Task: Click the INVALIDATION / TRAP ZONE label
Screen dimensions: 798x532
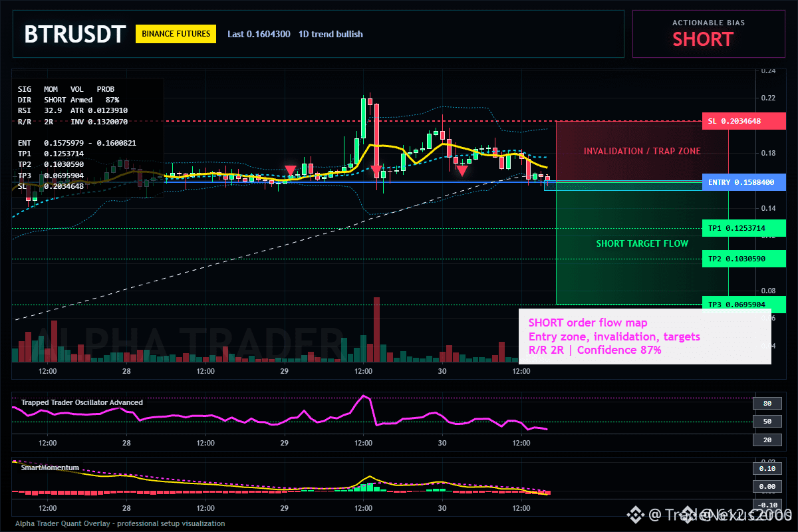Action: 642,151
